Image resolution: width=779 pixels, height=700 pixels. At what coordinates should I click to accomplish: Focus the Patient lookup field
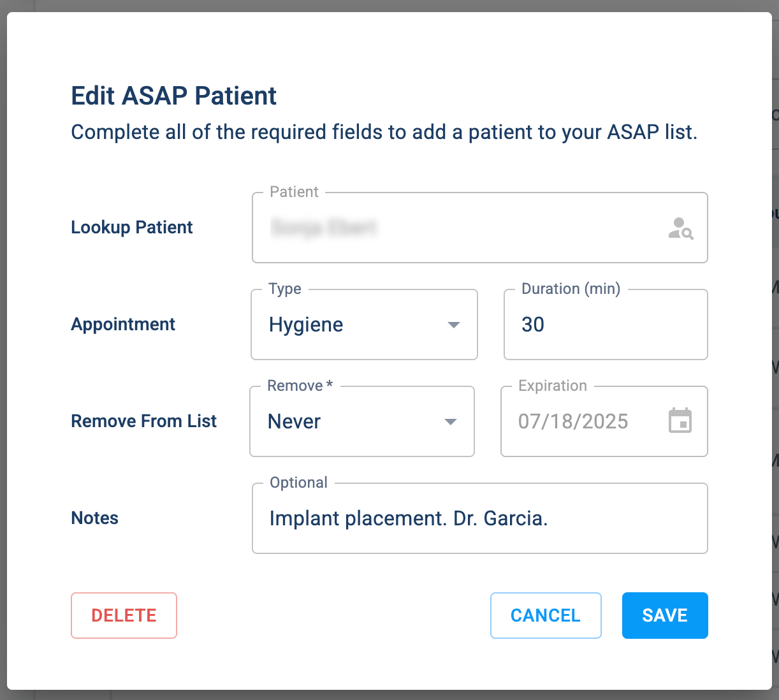tap(480, 228)
